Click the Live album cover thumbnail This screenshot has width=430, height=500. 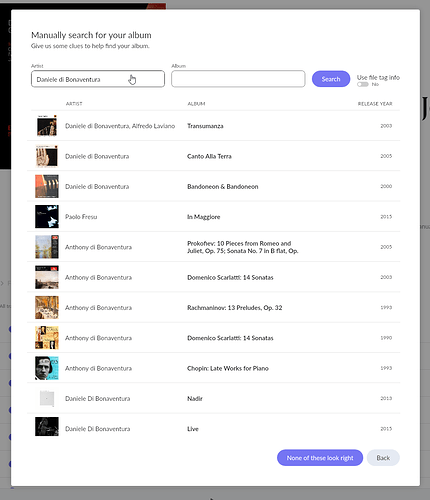click(47, 427)
